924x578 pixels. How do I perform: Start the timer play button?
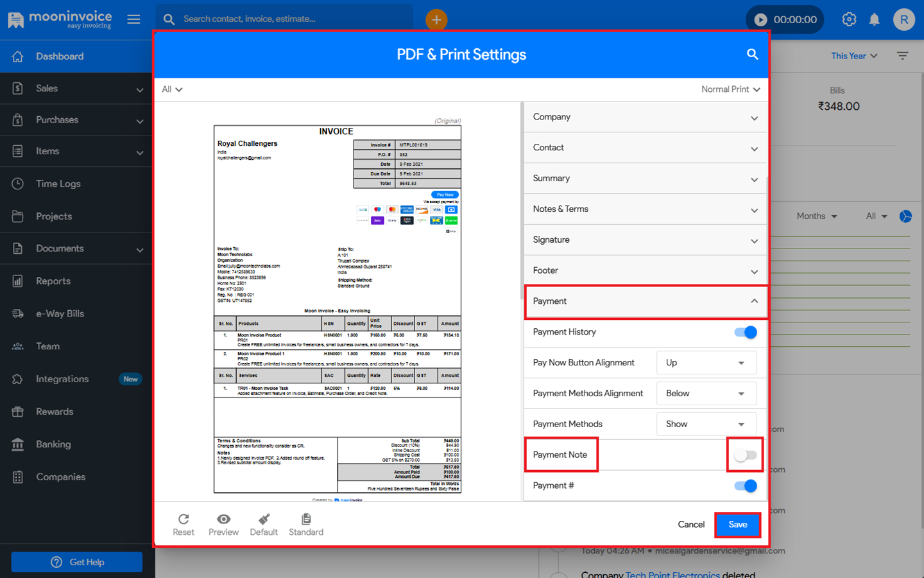760,20
